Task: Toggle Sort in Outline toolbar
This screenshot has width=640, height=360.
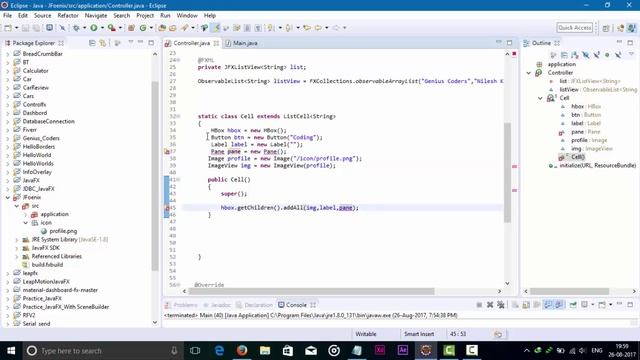Action: point(575,55)
